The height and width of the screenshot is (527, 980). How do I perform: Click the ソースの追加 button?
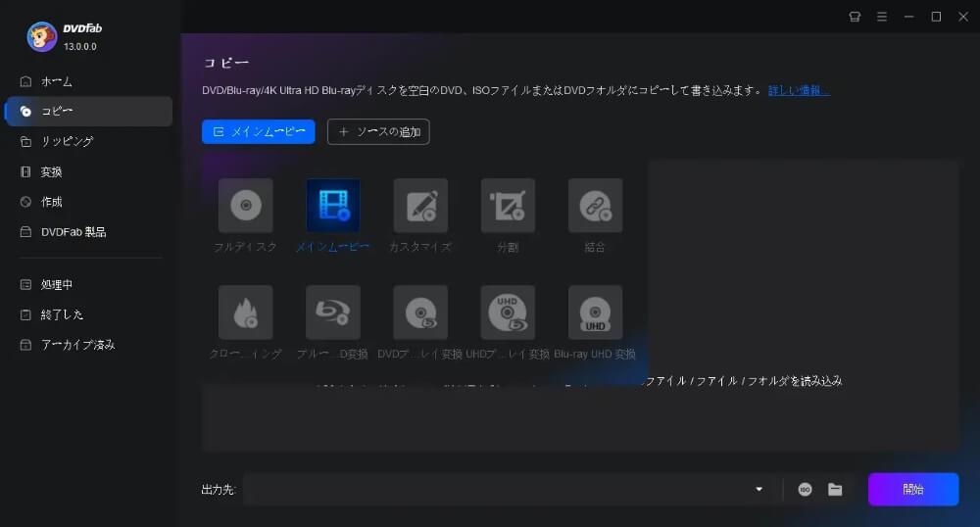tap(378, 132)
